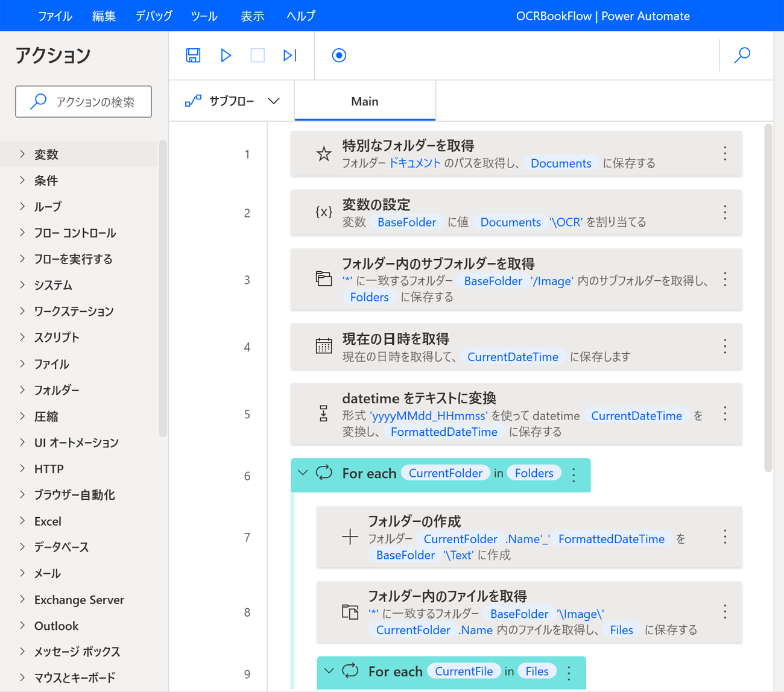
Task: Step through with the run-next-action icon
Action: coord(289,55)
